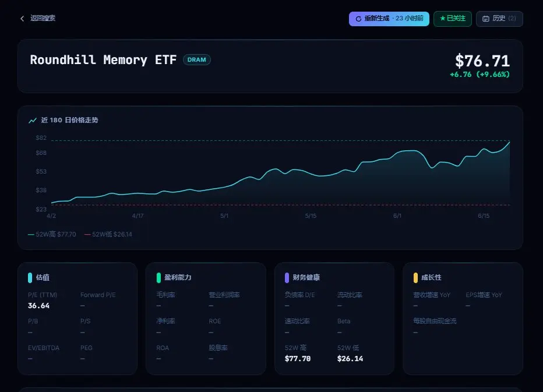Image resolution: width=543 pixels, height=392 pixels.
Task: Click the 每股自由现金流 label
Action: pos(435,322)
